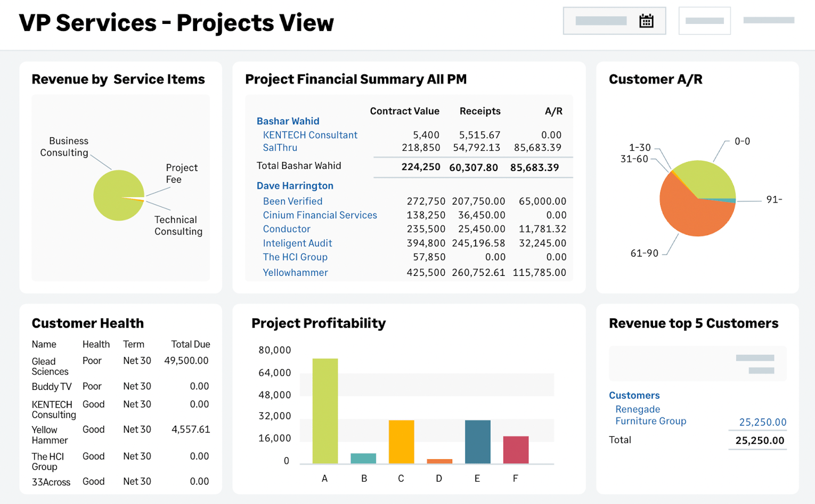Open Yellowhammer project link

295,272
